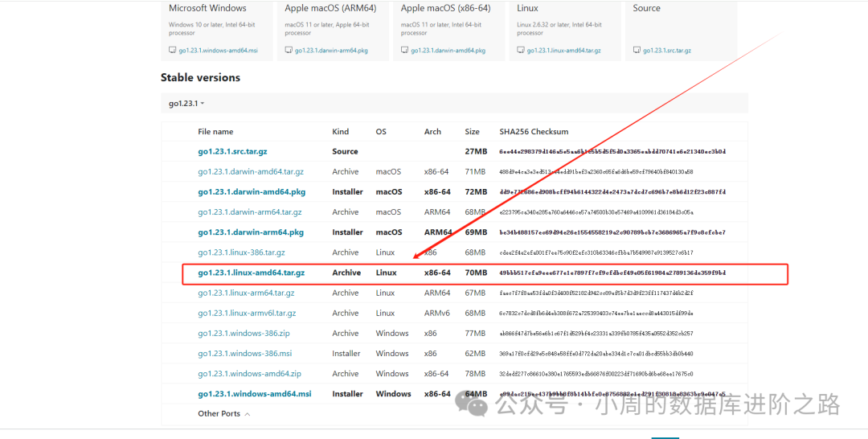
Task: Download go1.23.1.linux-amd64.tar.gz from the featured Linux card
Action: 564,51
